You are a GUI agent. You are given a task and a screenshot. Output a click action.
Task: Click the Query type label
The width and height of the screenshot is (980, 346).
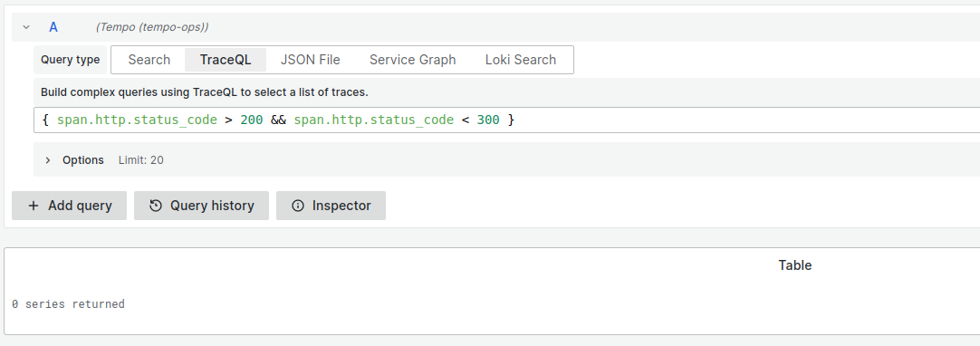tap(70, 60)
